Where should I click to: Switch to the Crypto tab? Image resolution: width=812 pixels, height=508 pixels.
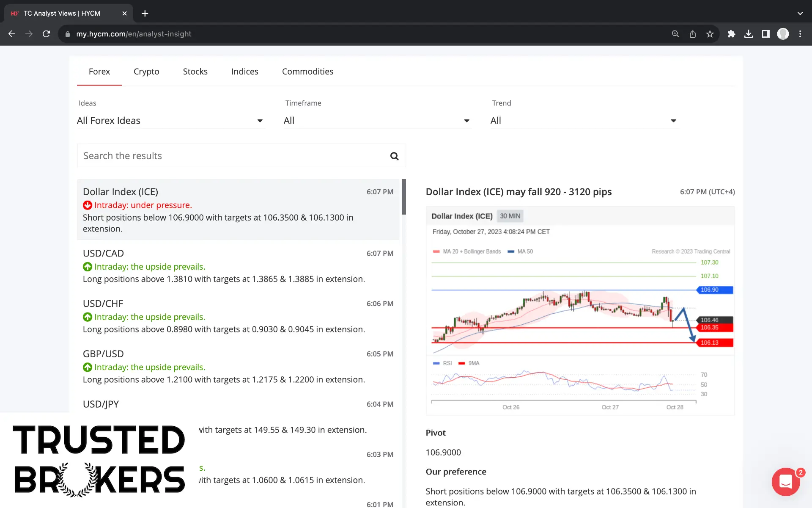click(x=146, y=72)
